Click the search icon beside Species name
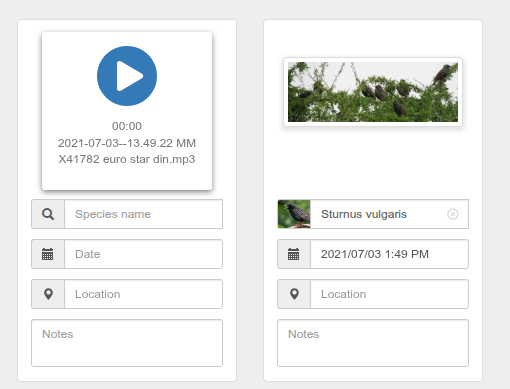The height and width of the screenshot is (389, 510). (x=48, y=214)
